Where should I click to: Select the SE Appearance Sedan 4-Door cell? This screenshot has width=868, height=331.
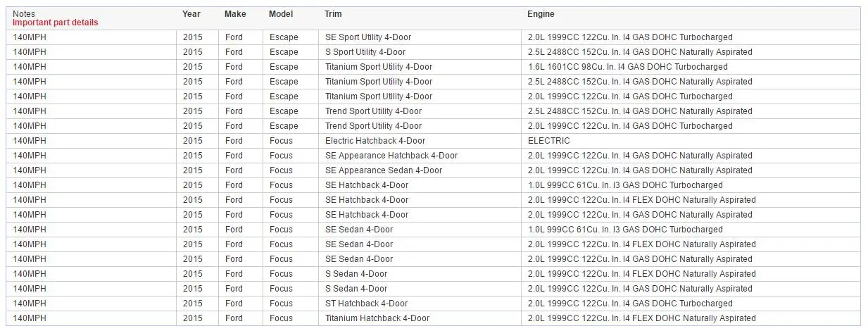(384, 170)
